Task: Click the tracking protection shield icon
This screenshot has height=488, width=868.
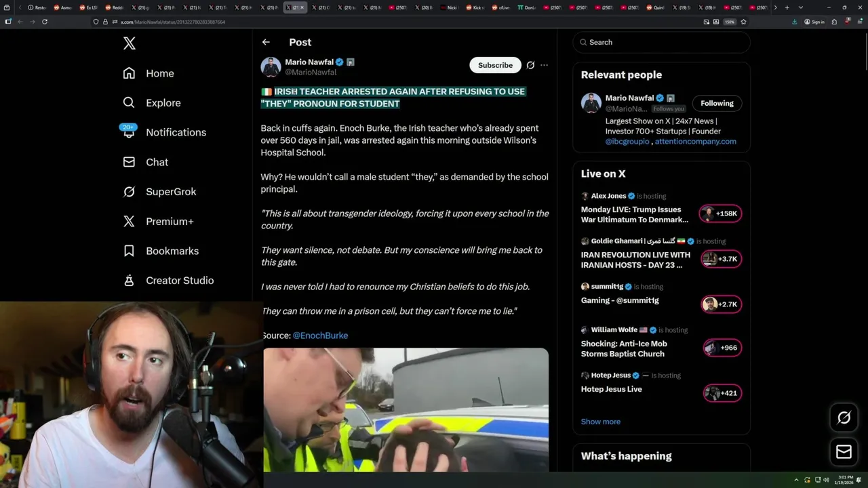Action: [x=96, y=22]
